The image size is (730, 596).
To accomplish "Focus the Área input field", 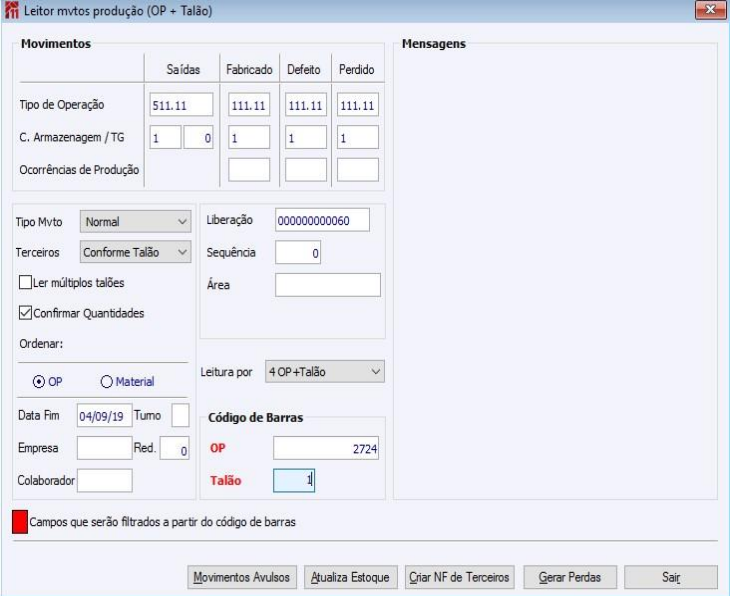I will point(328,285).
